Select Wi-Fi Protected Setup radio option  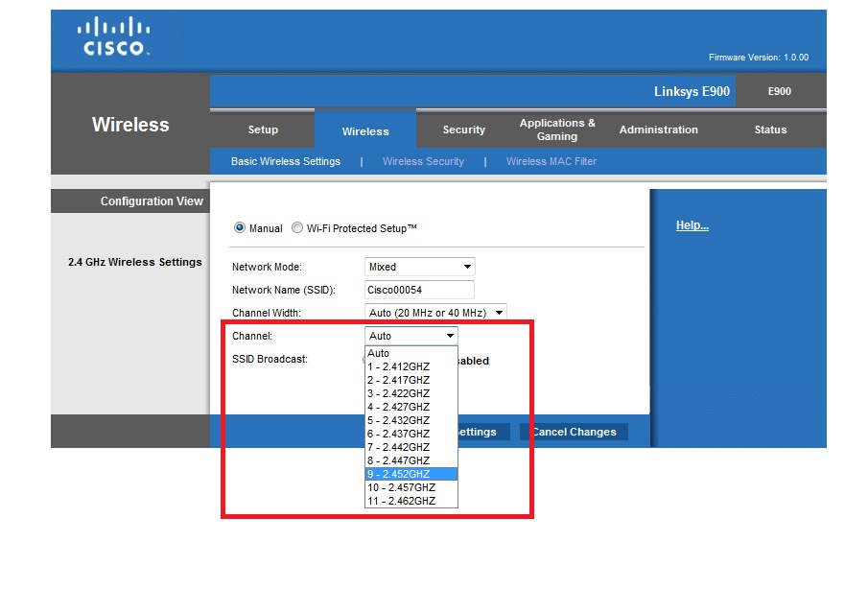pos(297,228)
